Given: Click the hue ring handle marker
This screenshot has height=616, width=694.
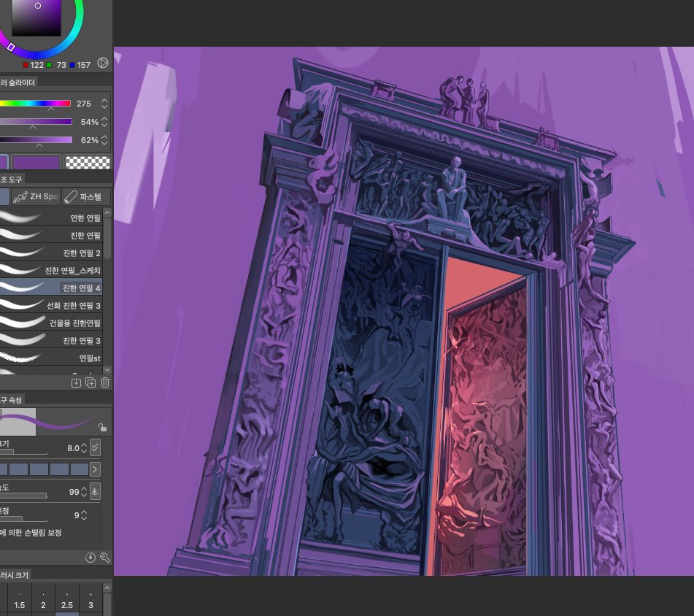Looking at the screenshot, I should click(11, 47).
